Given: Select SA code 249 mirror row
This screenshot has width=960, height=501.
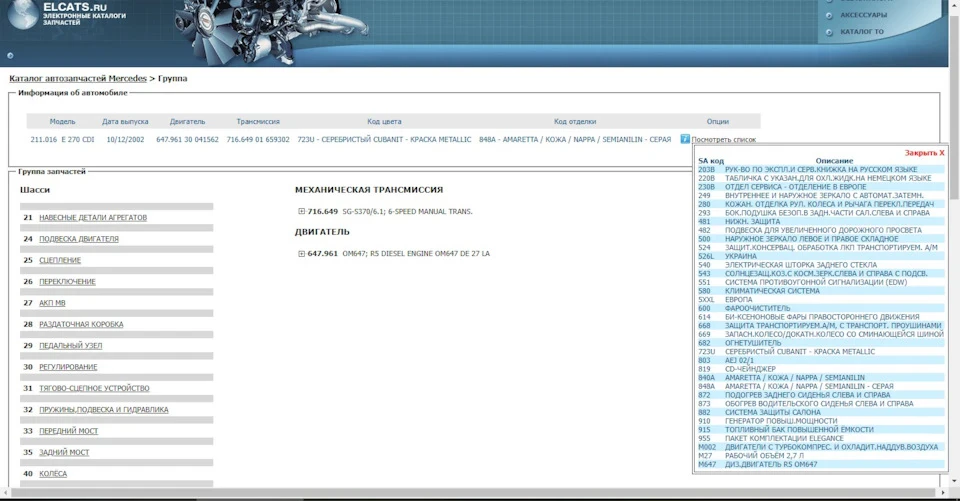Looking at the screenshot, I should (x=821, y=195).
